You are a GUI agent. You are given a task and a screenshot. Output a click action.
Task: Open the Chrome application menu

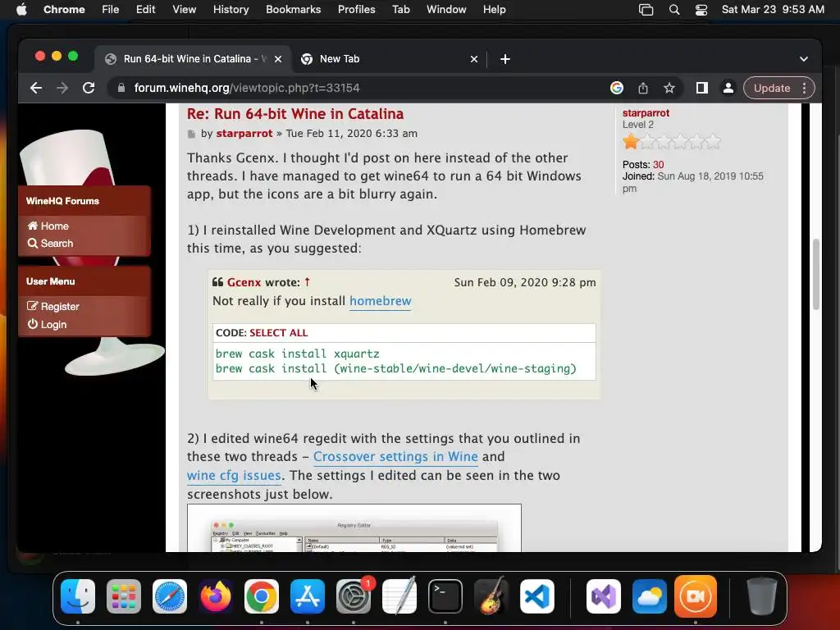tap(64, 10)
